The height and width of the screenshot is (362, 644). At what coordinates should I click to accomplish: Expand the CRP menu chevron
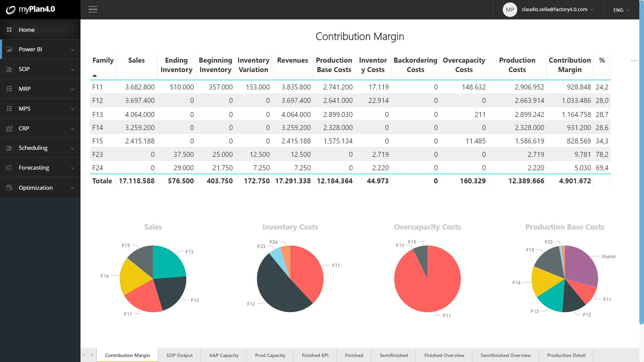click(73, 129)
